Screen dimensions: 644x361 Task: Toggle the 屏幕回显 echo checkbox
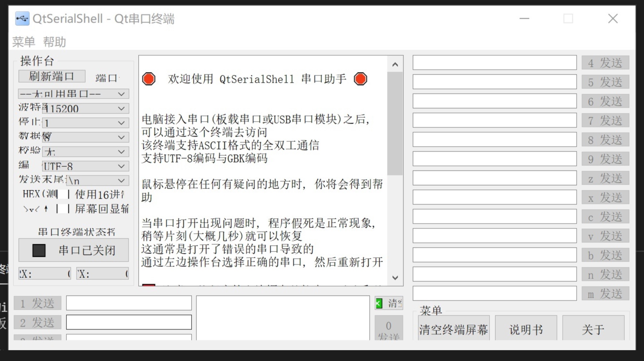click(63, 209)
